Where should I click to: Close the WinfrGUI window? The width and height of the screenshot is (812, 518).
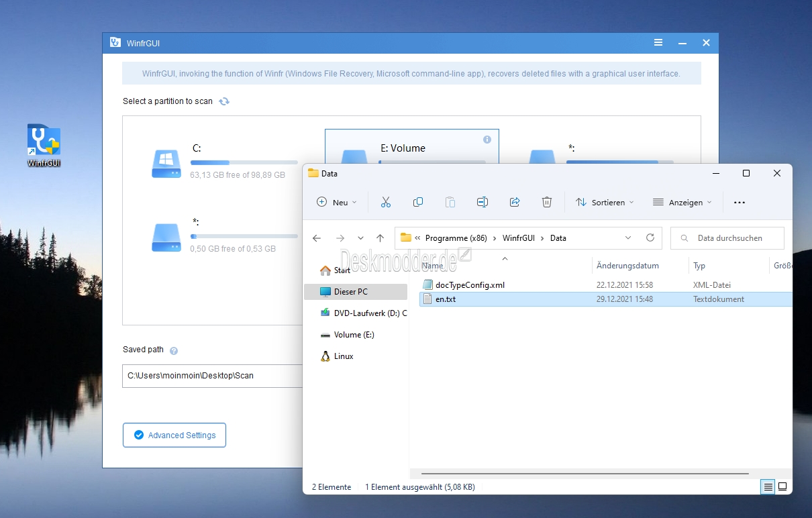click(x=706, y=43)
